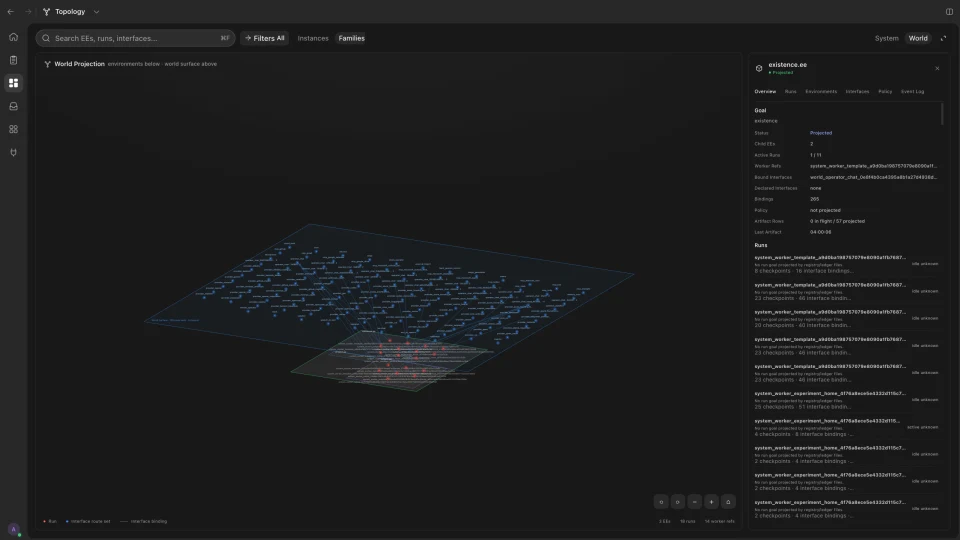Viewport: 960px width, 540px height.
Task: Open the Event Log tab
Action: [x=912, y=91]
